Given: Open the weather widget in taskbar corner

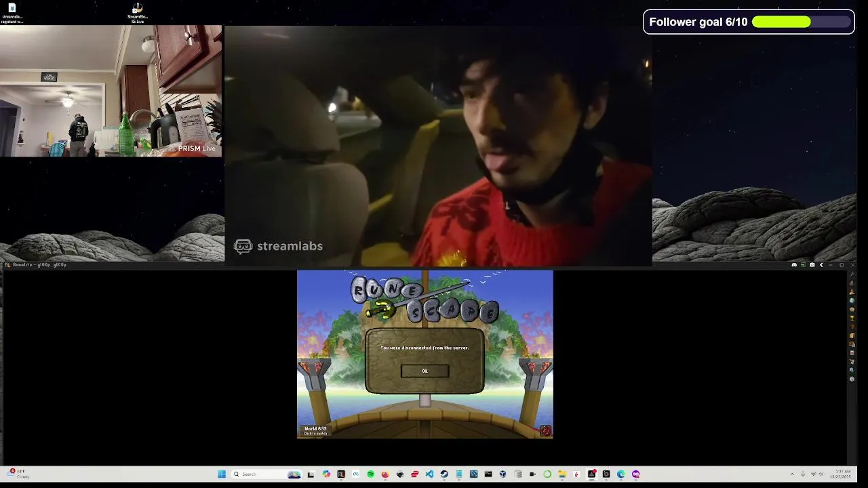Looking at the screenshot, I should tap(19, 474).
